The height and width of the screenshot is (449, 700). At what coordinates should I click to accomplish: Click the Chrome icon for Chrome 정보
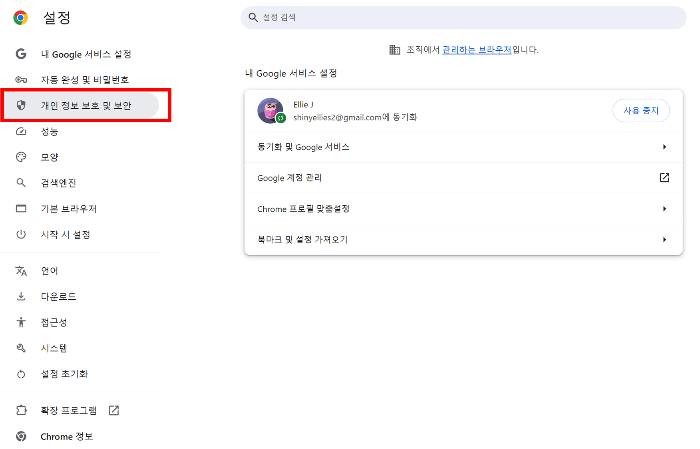(x=21, y=436)
